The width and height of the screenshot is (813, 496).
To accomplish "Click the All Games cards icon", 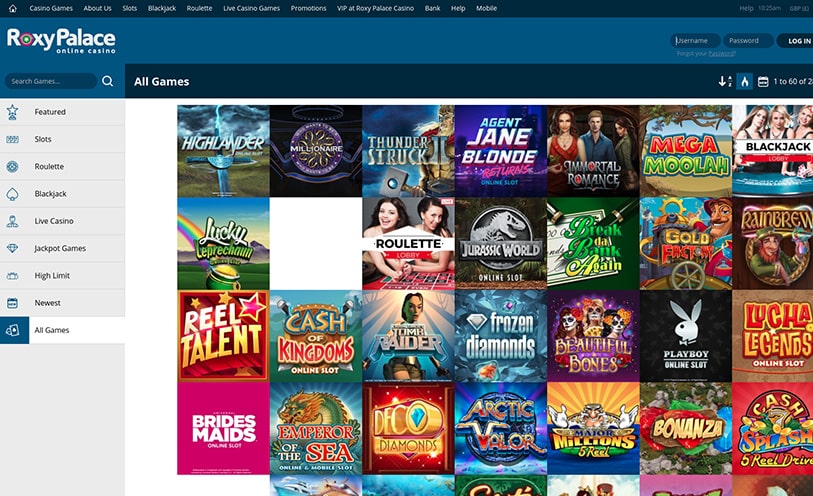I will click(x=12, y=330).
